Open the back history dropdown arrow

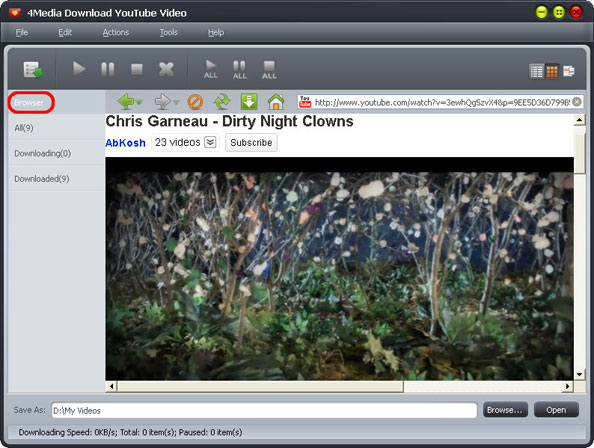coord(139,102)
